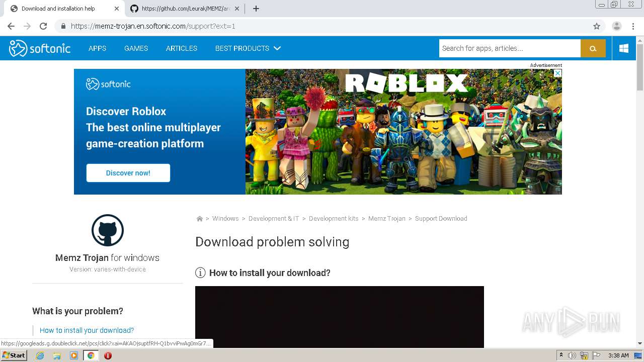The width and height of the screenshot is (644, 362).
Task: Bookmark this page with the star icon
Action: pos(597,26)
